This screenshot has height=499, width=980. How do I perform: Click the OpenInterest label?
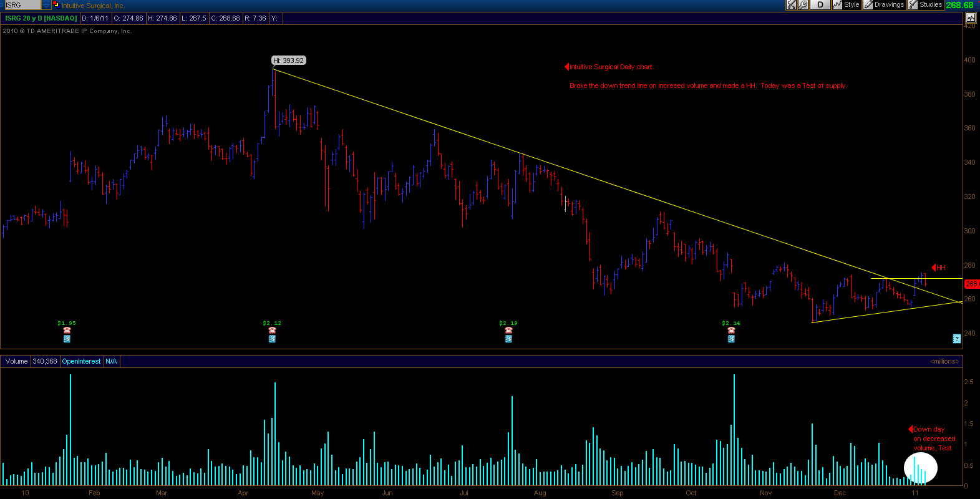[x=81, y=361]
